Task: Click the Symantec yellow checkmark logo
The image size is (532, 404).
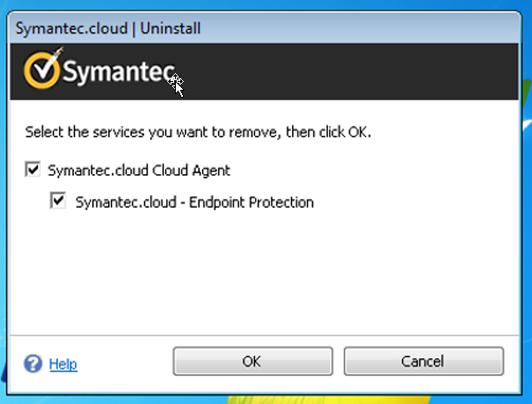Action: tap(42, 70)
